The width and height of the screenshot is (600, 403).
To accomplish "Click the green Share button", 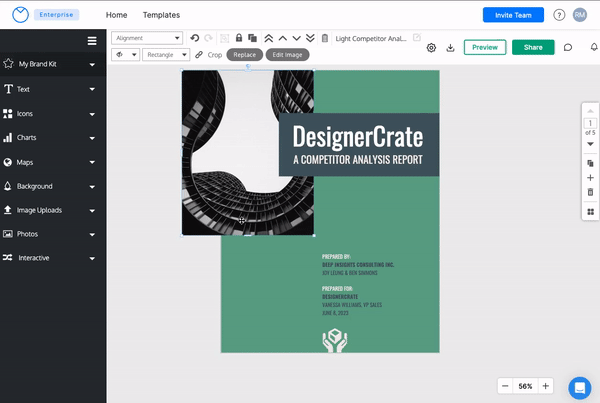I will (x=533, y=47).
